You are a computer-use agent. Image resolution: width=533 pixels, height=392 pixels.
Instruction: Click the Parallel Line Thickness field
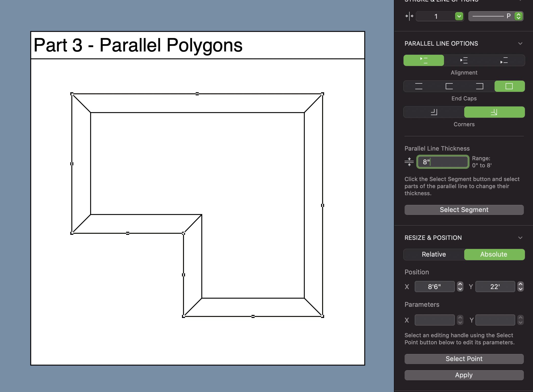[443, 162]
